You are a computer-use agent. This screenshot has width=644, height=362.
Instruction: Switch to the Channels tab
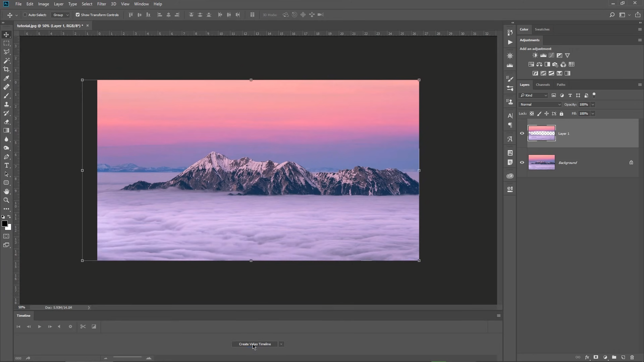[x=543, y=85]
